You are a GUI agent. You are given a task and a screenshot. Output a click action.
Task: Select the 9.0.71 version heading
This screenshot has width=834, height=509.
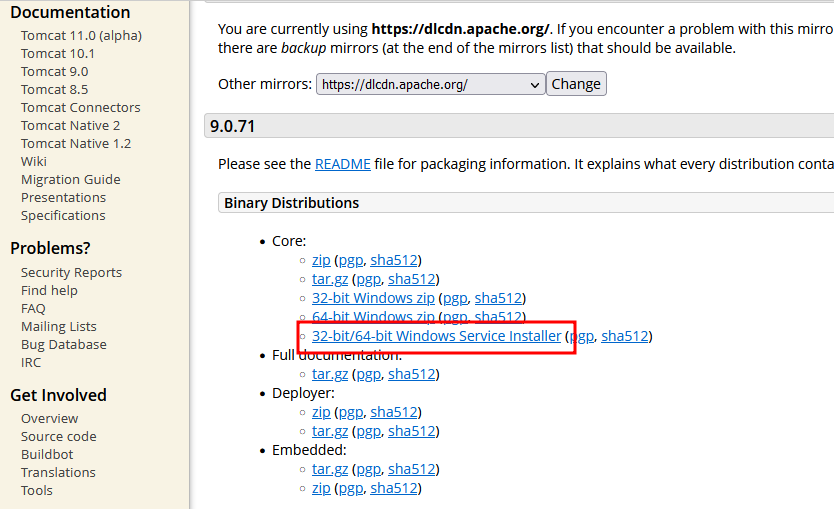[x=232, y=127]
